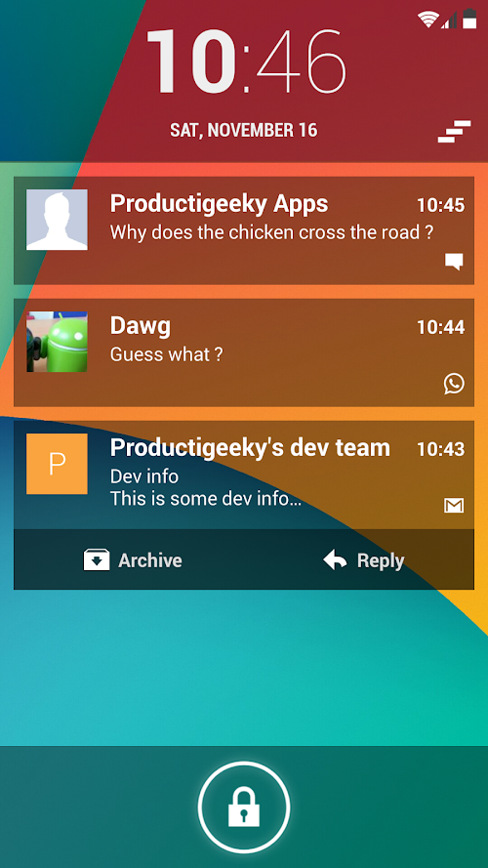Tap the battery status icon
The height and width of the screenshot is (868, 488).
coord(469,19)
